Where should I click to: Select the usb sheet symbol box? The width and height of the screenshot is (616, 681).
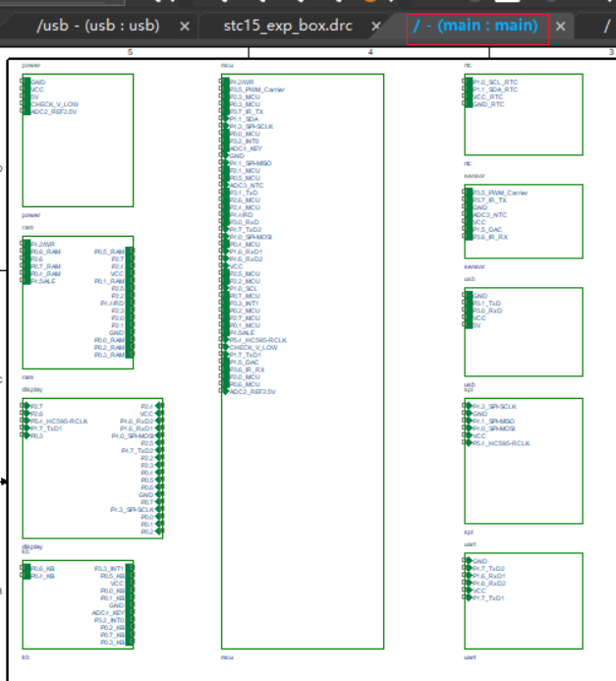click(x=524, y=332)
